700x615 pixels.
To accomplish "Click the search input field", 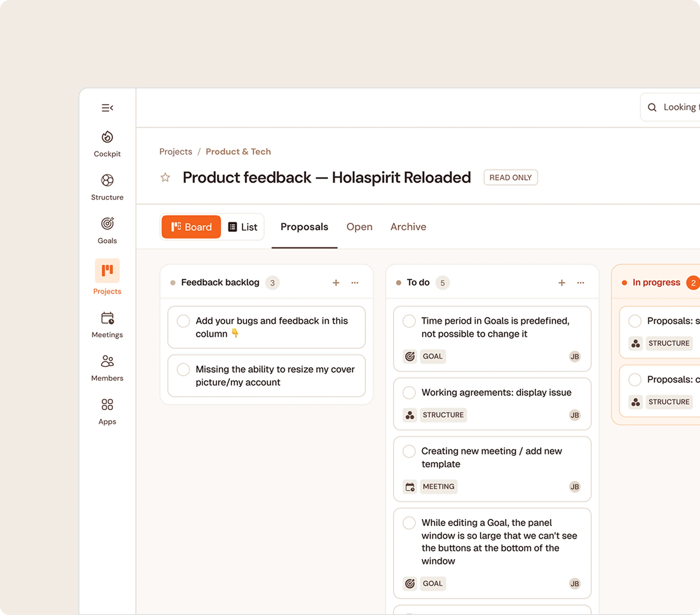I will [671, 107].
